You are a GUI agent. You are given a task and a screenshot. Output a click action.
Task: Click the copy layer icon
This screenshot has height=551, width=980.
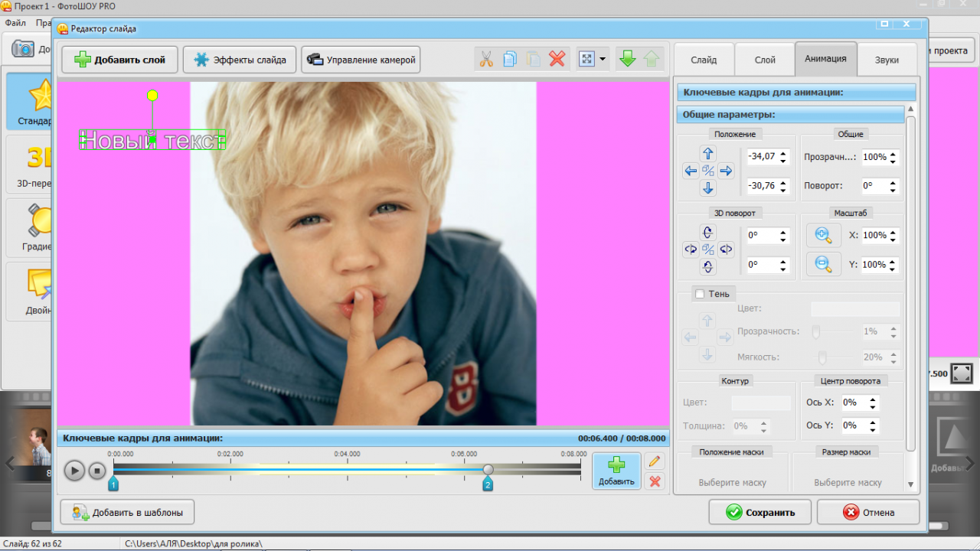(510, 59)
